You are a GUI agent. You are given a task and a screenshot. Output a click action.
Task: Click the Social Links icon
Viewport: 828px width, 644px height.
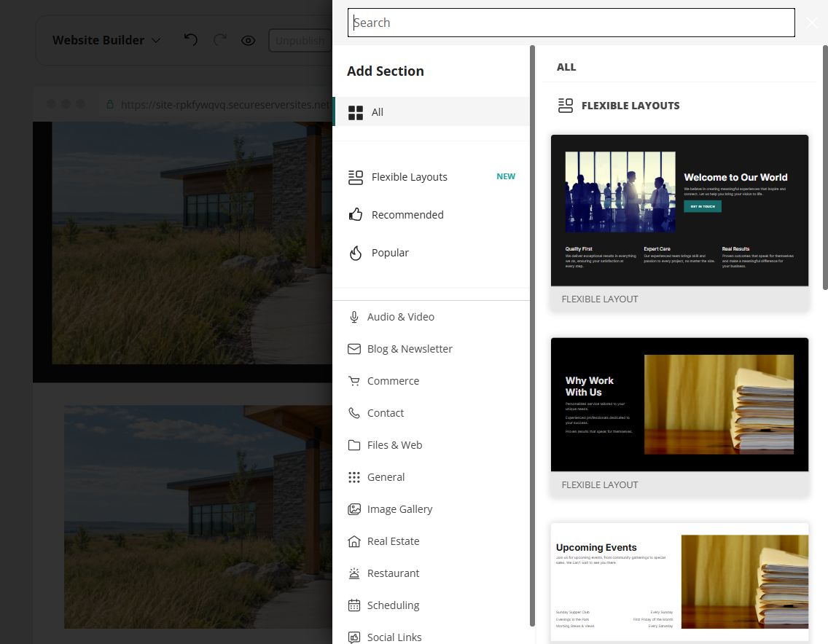point(354,637)
